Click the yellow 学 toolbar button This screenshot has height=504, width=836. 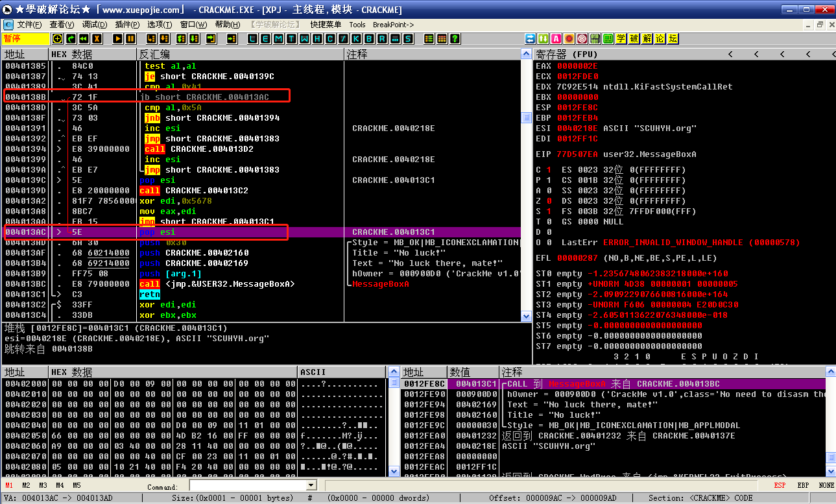point(621,39)
